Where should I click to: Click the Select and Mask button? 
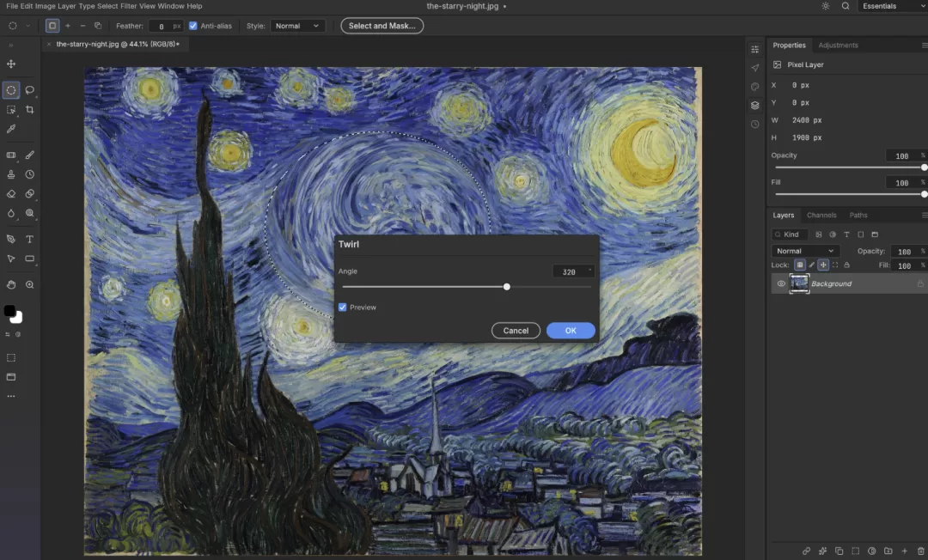click(382, 26)
